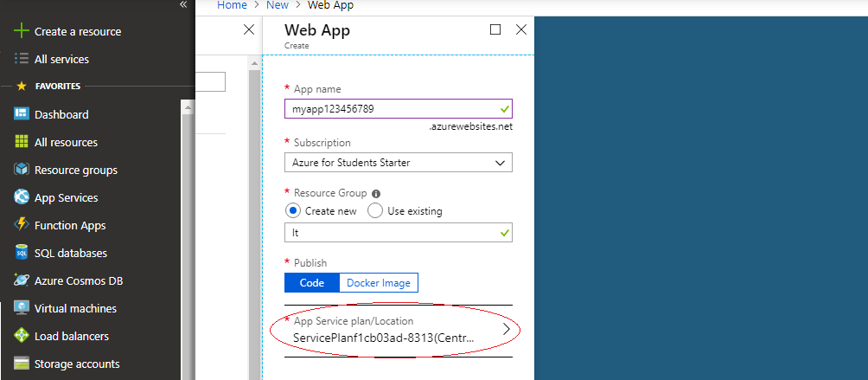Image resolution: width=868 pixels, height=380 pixels.
Task: Maximize the Web App blade
Action: coord(495,29)
